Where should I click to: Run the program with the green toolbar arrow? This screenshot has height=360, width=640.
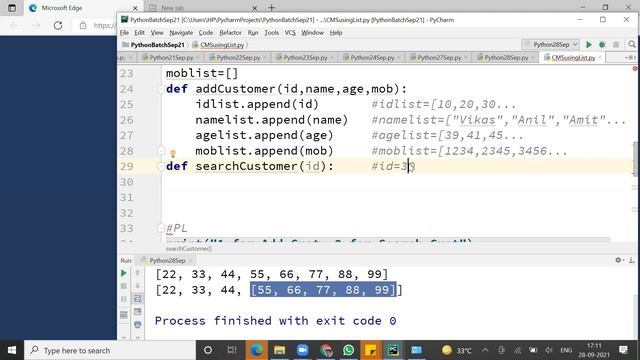[589, 44]
